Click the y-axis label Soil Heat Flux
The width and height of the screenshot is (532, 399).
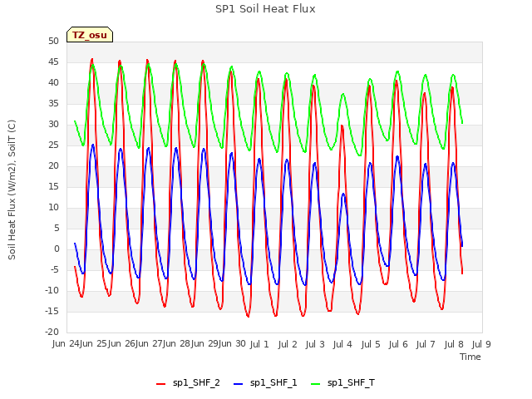(x=12, y=190)
